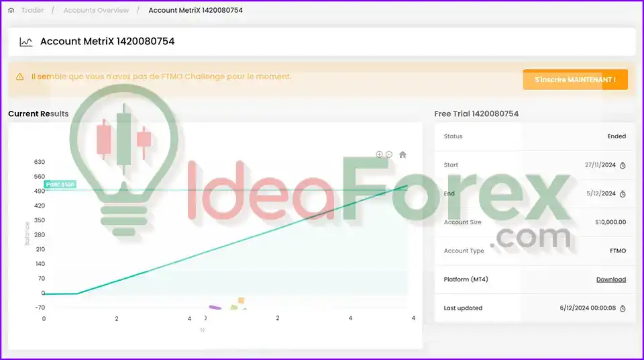Click the 'Free Trial 1420080754' heading
The height and width of the screenshot is (360, 644).
476,114
